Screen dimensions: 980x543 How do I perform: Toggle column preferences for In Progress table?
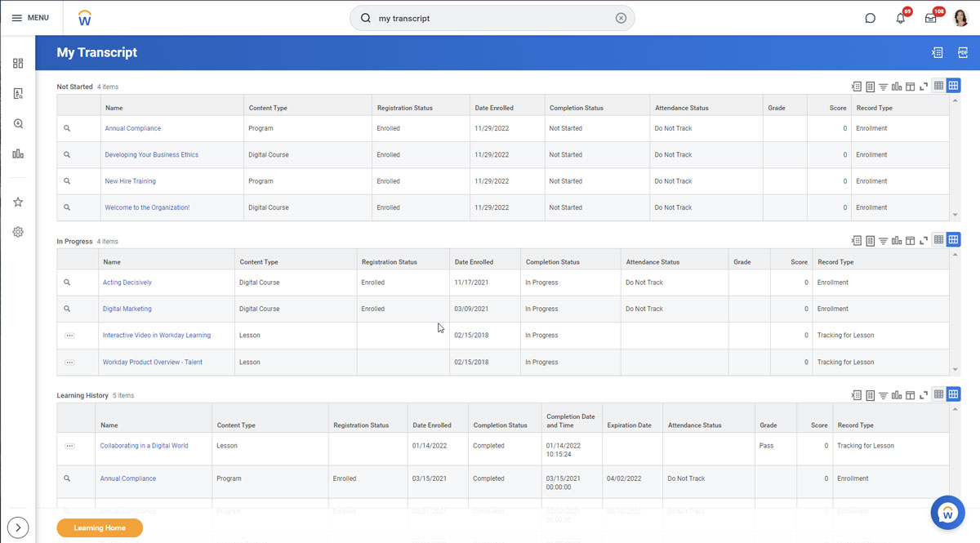[x=910, y=240]
